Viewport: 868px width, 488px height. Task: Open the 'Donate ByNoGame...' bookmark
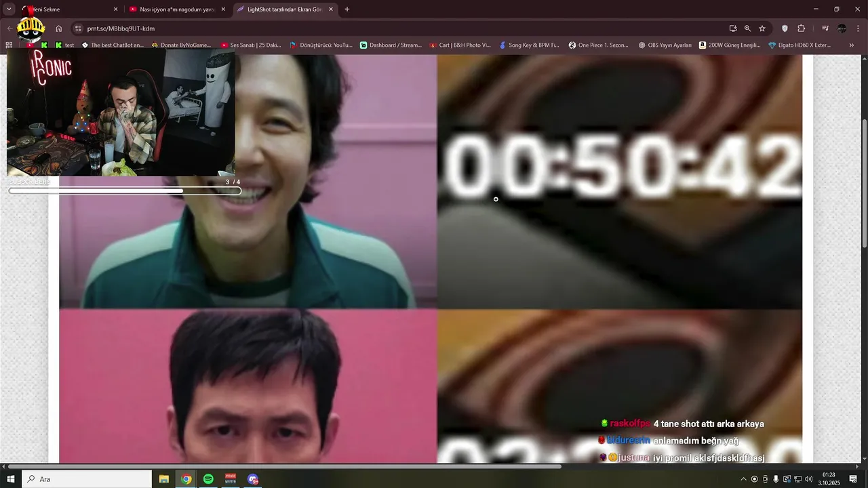point(181,45)
